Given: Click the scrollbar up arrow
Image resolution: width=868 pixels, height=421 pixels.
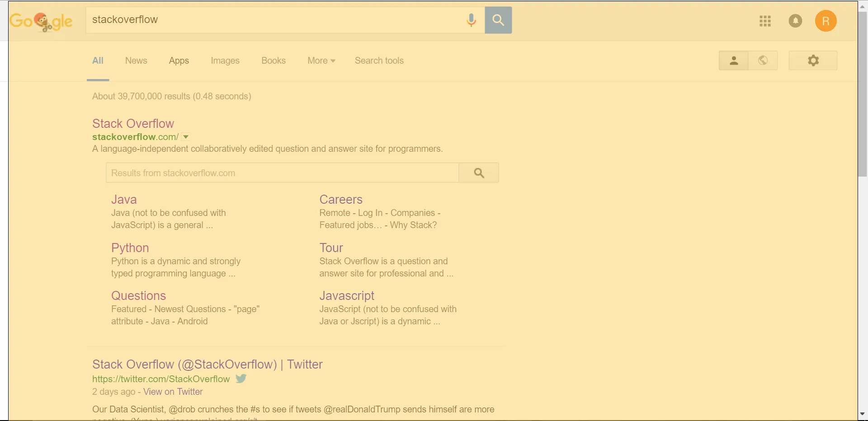Looking at the screenshot, I should click(863, 6).
